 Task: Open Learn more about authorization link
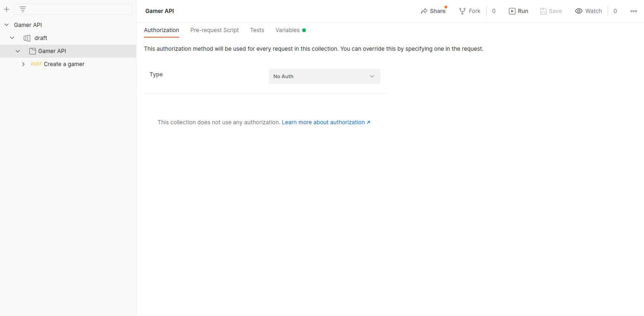pos(326,122)
